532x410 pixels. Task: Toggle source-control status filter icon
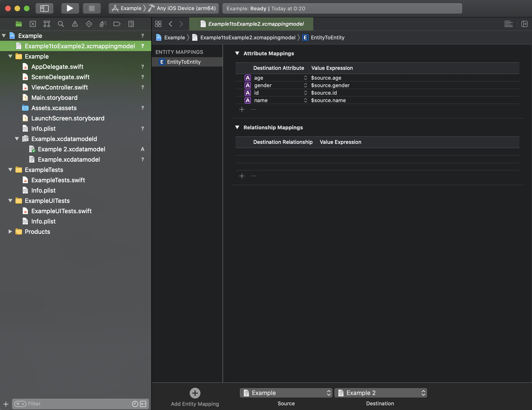click(x=143, y=404)
